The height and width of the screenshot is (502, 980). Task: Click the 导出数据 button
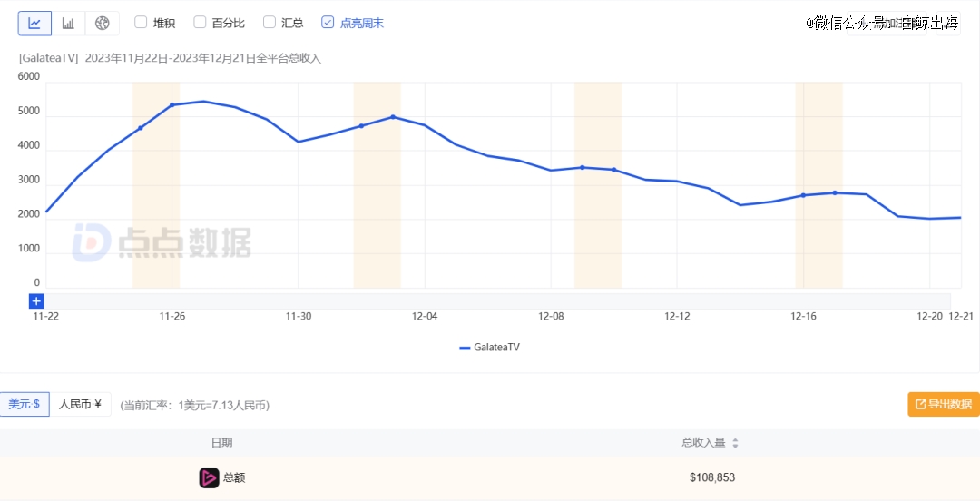[944, 405]
